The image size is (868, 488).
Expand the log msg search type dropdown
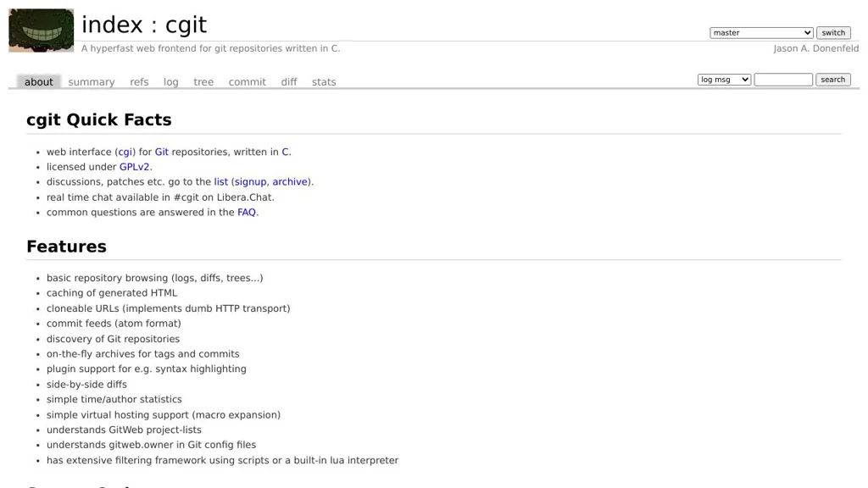[x=724, y=80]
